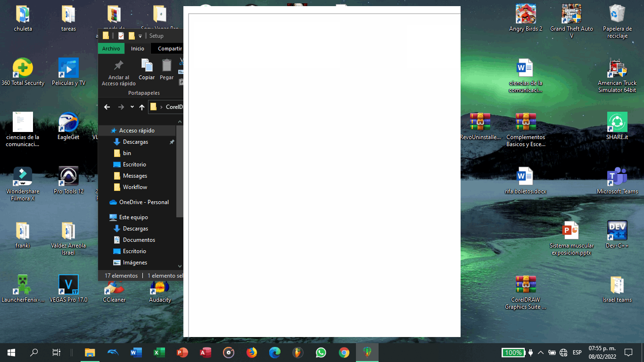Click the CorelD address bar path
The width and height of the screenshot is (644, 362).
[173, 107]
